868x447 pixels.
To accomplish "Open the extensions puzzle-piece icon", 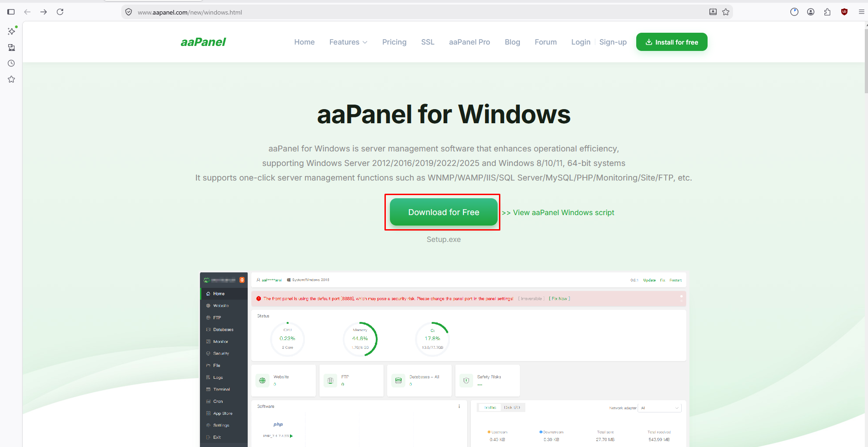I will (x=827, y=12).
